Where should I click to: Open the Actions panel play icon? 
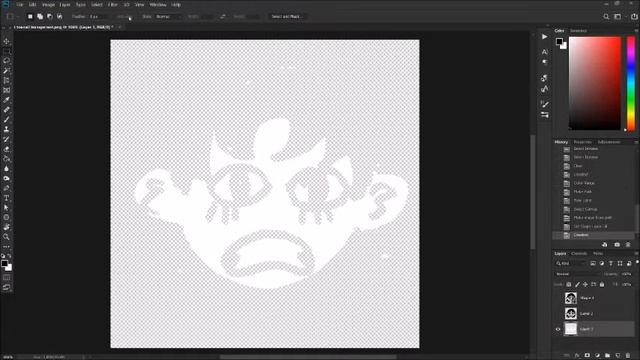[544, 37]
